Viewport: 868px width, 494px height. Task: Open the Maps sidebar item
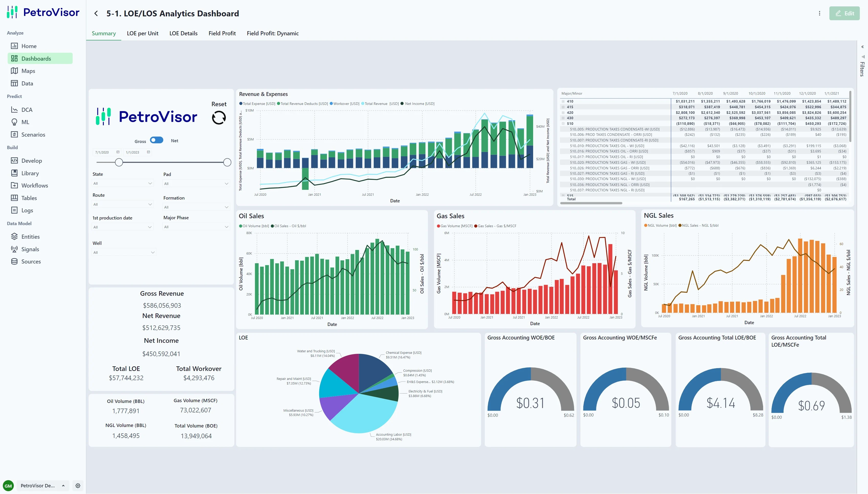(x=28, y=71)
